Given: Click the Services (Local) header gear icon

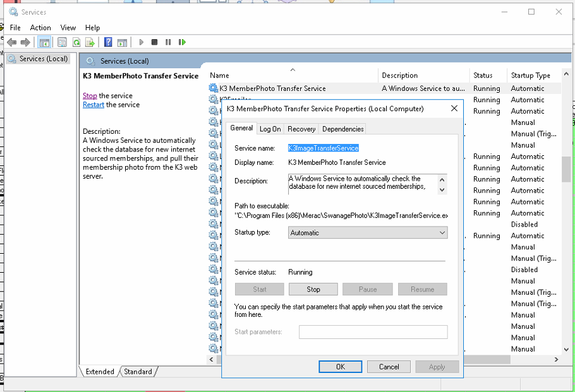Looking at the screenshot, I should (x=90, y=61).
